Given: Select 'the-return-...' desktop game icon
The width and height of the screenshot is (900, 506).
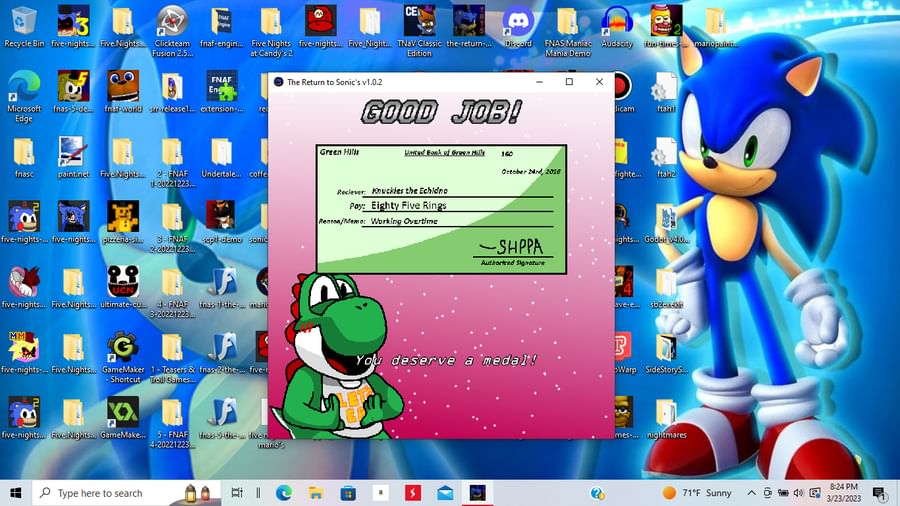Looking at the screenshot, I should click(x=468, y=26).
